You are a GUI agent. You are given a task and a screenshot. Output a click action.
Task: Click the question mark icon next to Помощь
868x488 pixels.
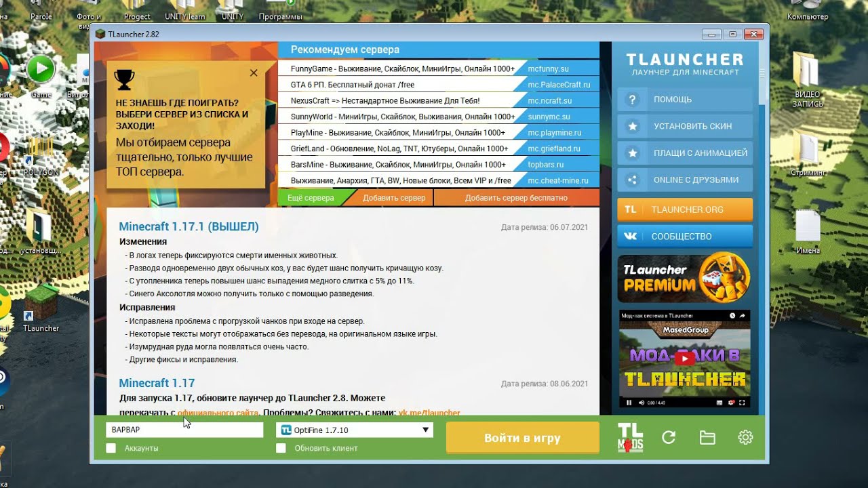click(x=633, y=100)
